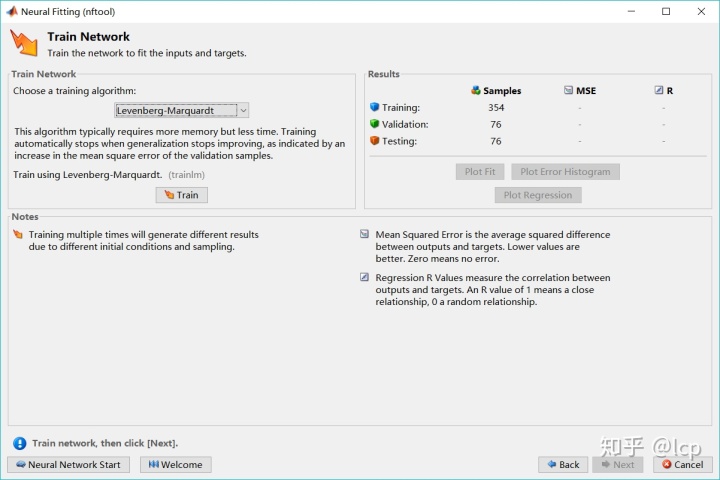720x480 pixels.
Task: Click the blue Training cube icon
Action: (x=375, y=107)
